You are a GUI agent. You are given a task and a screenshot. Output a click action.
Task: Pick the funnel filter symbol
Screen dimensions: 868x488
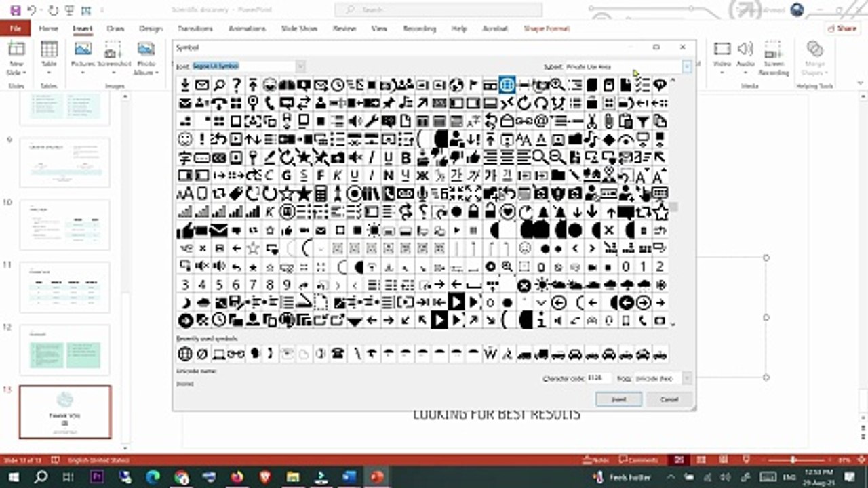click(x=643, y=121)
